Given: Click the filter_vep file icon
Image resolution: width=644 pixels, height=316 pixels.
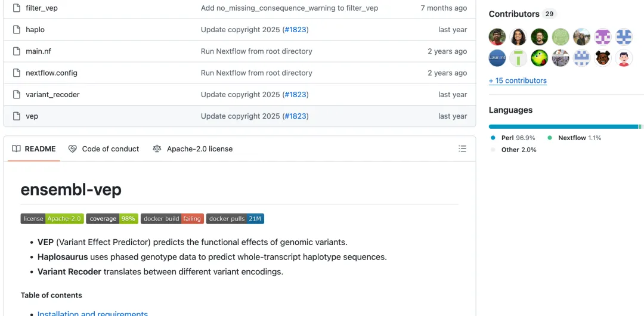Looking at the screenshot, I should click(17, 8).
